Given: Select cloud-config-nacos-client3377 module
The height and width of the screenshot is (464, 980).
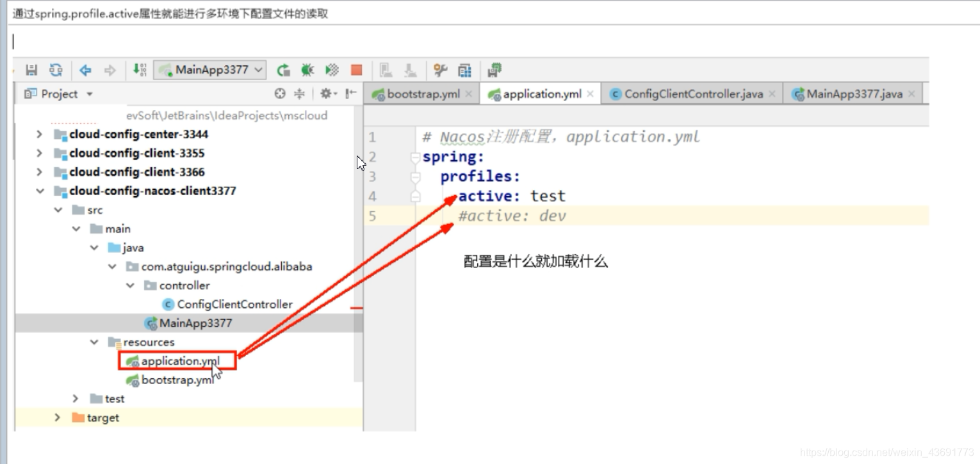Looking at the screenshot, I should tap(152, 191).
